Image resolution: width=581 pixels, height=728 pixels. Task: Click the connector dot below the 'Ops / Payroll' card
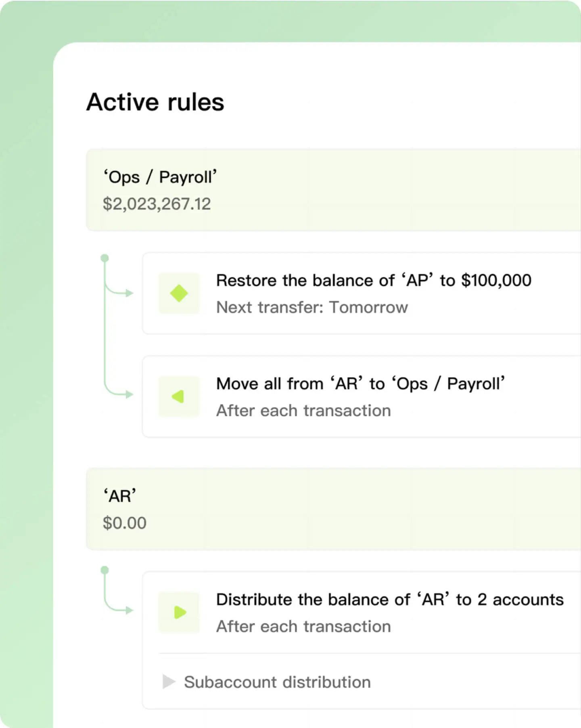(104, 258)
